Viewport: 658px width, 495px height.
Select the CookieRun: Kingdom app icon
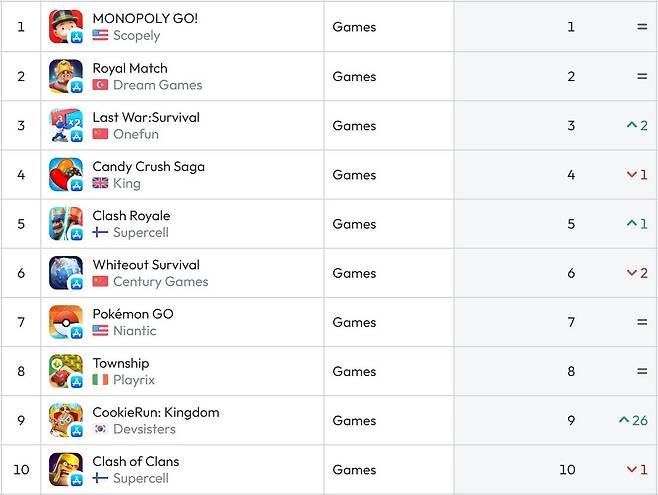pyautogui.click(x=66, y=420)
